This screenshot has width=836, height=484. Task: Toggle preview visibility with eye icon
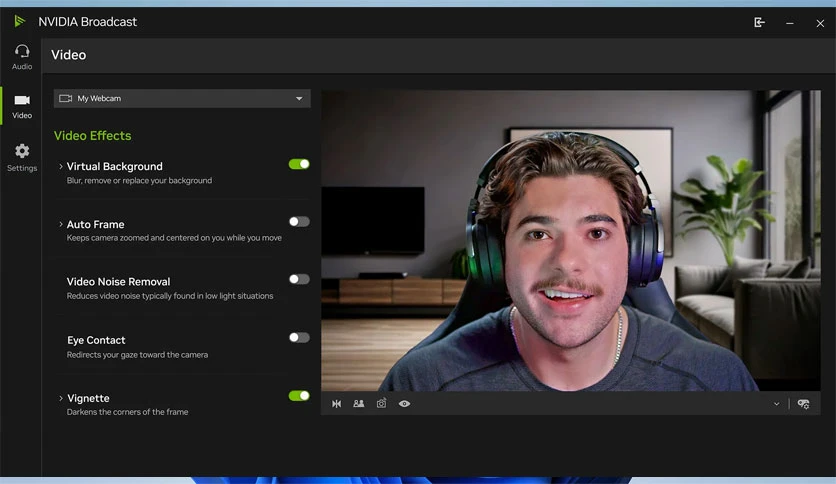(404, 404)
